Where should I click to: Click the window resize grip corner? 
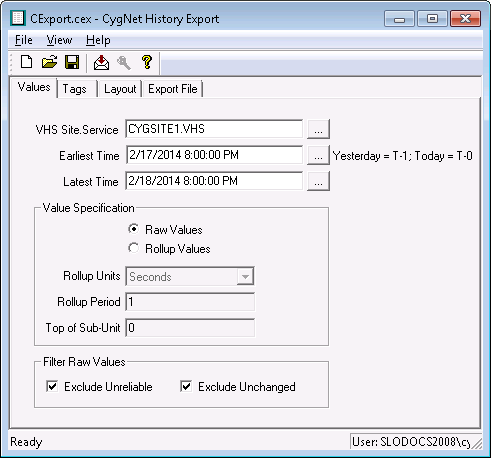[x=477, y=443]
